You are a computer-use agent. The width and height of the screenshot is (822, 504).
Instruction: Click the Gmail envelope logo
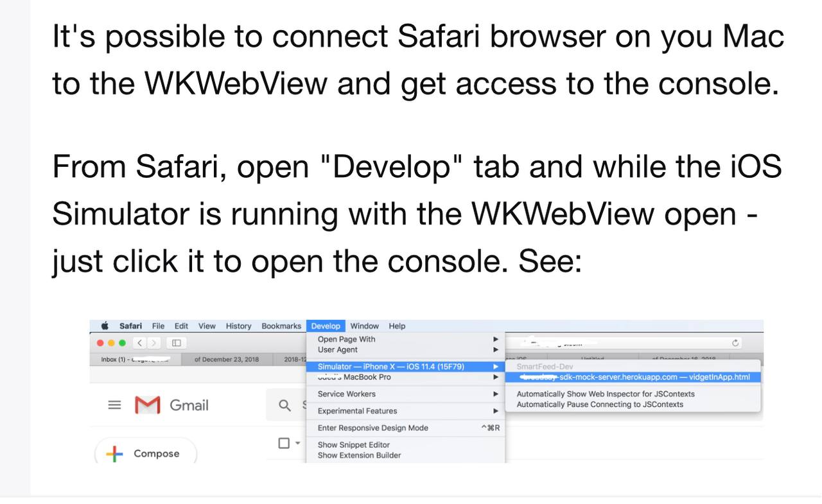pos(147,405)
